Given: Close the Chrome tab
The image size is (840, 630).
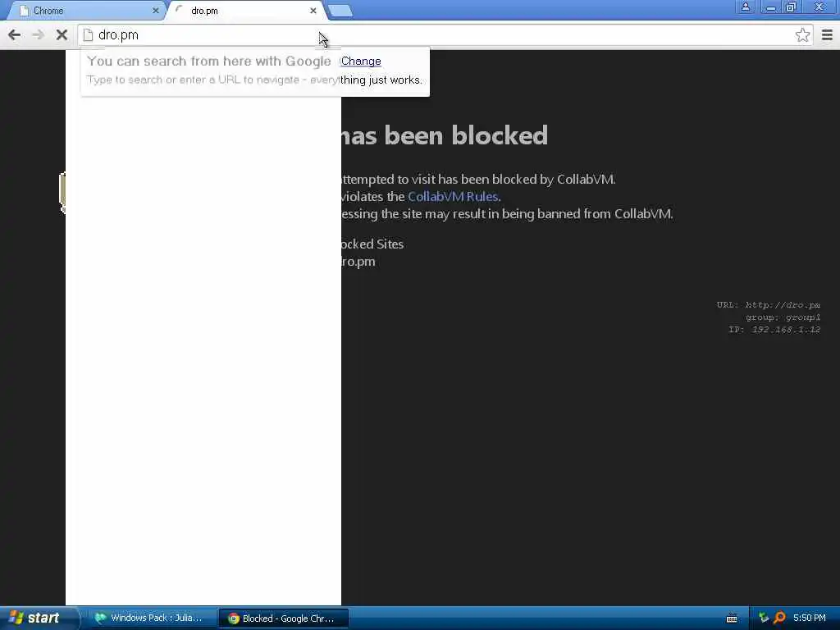Looking at the screenshot, I should (x=155, y=11).
